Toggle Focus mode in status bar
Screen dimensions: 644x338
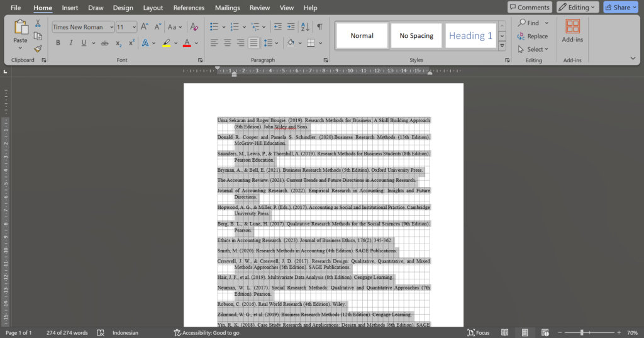[x=479, y=333]
